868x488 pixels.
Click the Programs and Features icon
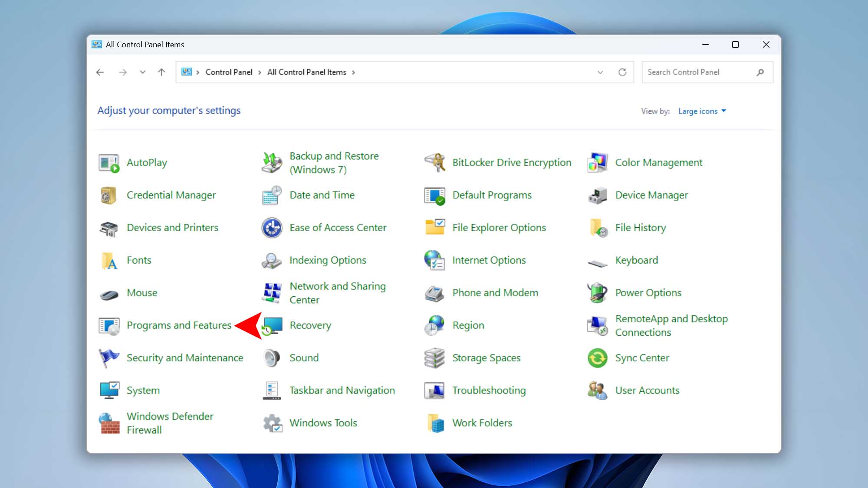(109, 326)
